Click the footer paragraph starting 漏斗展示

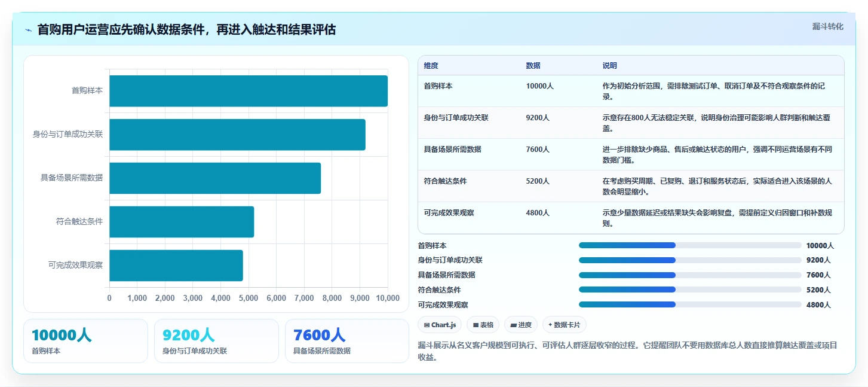627,351
